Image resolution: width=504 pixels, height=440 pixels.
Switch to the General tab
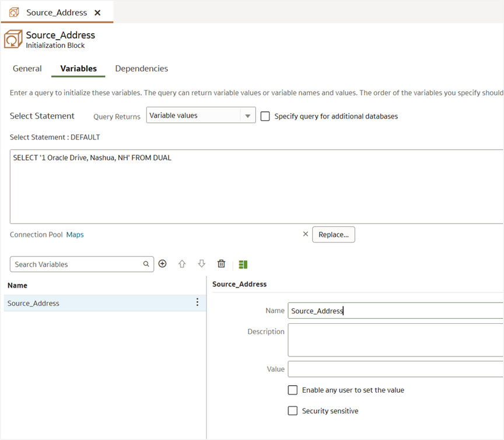27,68
